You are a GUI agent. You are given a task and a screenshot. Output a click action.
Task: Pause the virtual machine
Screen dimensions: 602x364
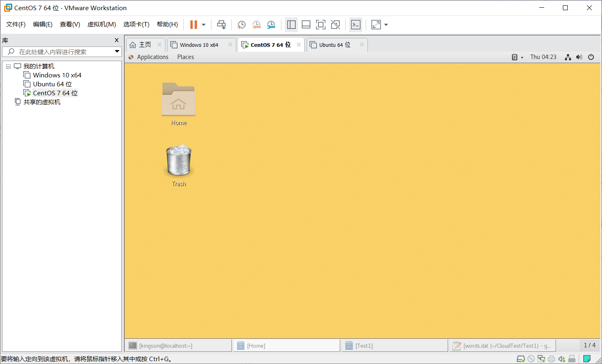point(193,25)
